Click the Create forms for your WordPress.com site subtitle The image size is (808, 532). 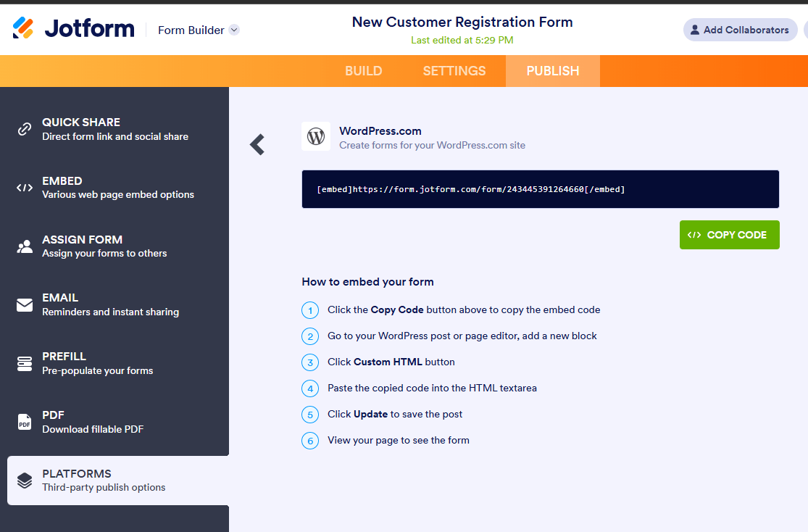coord(433,146)
